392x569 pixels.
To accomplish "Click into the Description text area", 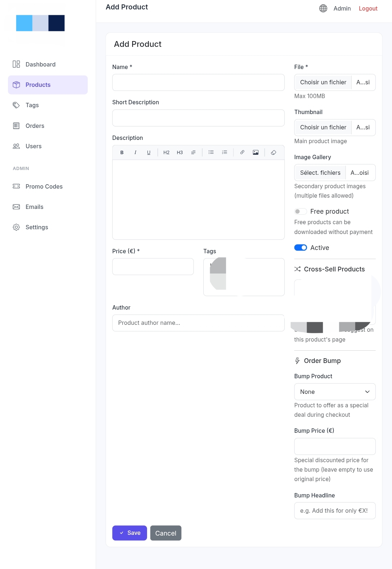I will click(x=198, y=199).
